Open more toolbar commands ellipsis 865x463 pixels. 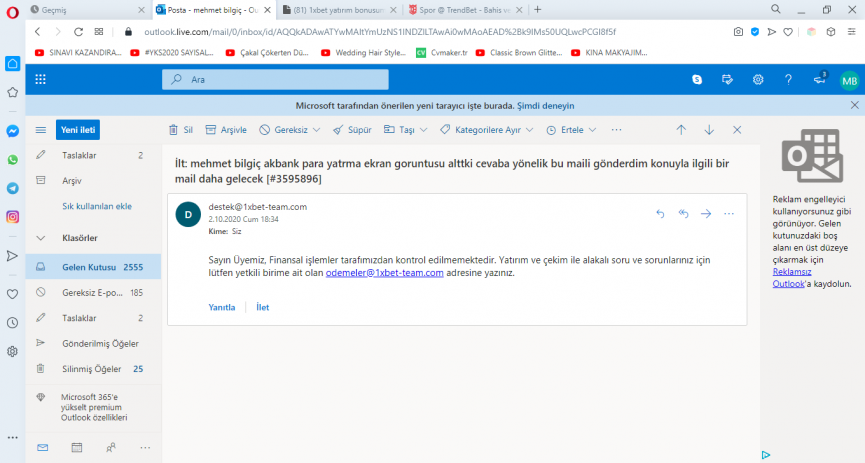point(616,130)
